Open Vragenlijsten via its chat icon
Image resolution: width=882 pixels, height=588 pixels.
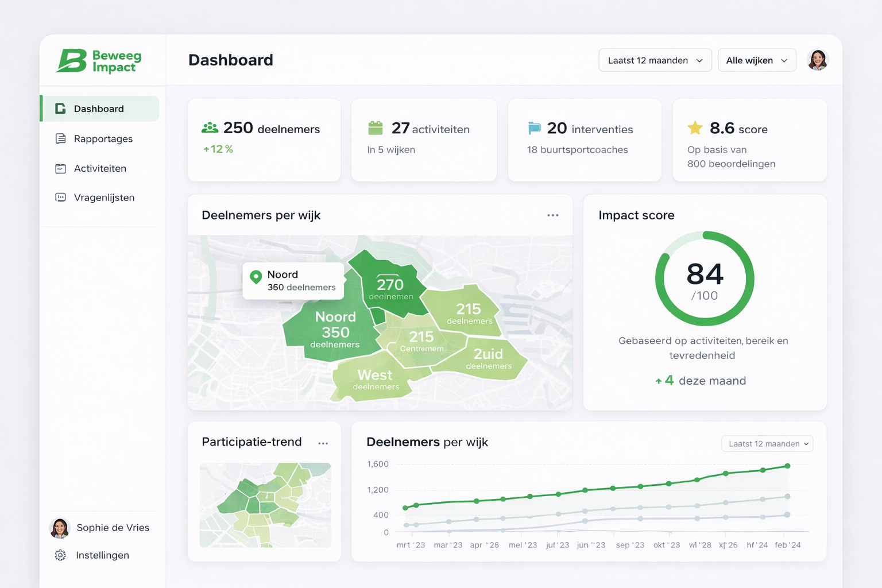[60, 197]
